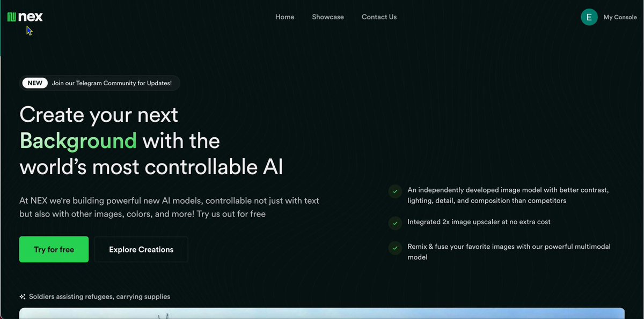This screenshot has height=319, width=644.
Task: Click the checkmark beside Integrated 2x image upscaler
Action: 395,222
